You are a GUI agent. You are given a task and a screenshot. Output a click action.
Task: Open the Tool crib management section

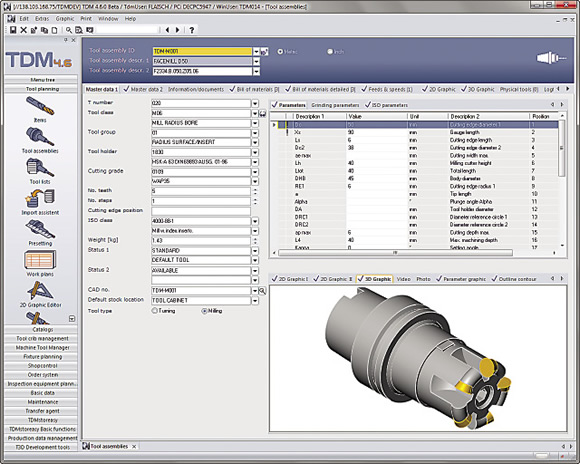click(x=42, y=339)
